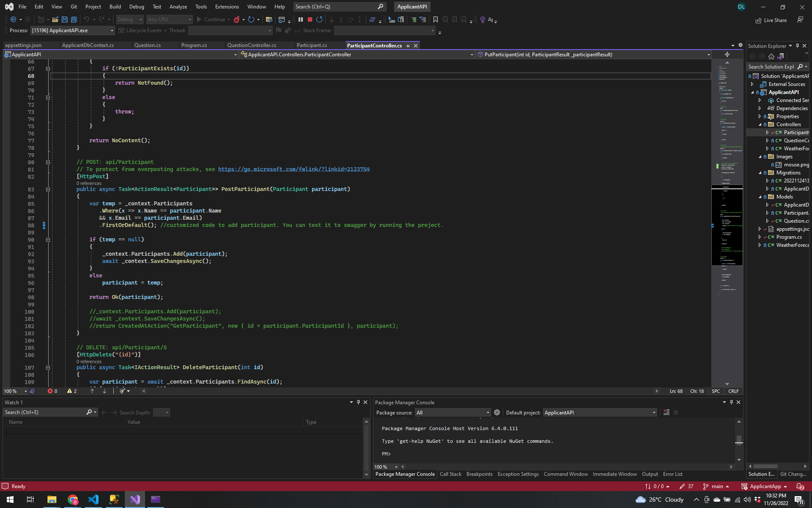This screenshot has height=508, width=812.
Task: Click the Comment out selected lines icon
Action: (413, 19)
